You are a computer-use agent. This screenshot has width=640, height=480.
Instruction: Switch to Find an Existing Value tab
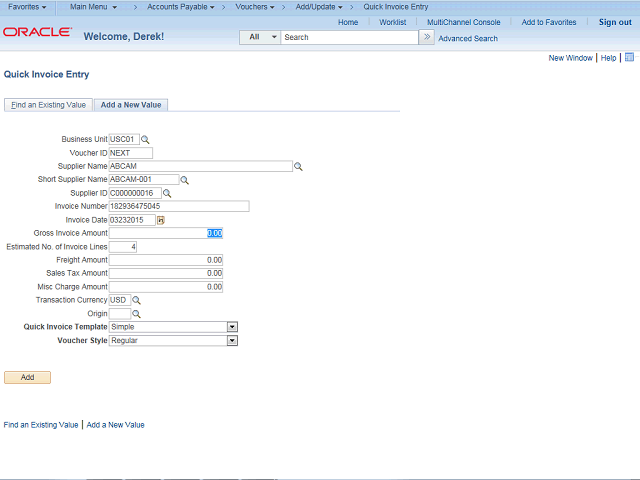[48, 105]
